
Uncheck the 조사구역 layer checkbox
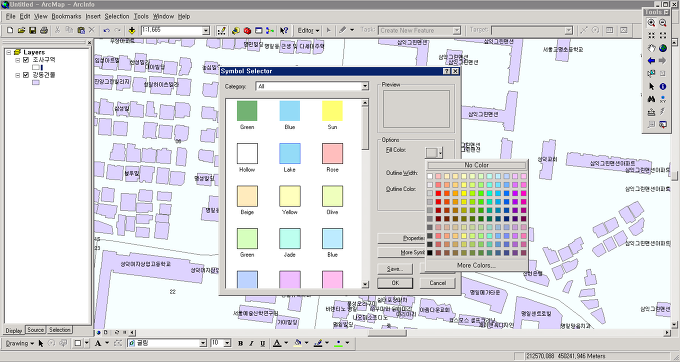(x=26, y=60)
